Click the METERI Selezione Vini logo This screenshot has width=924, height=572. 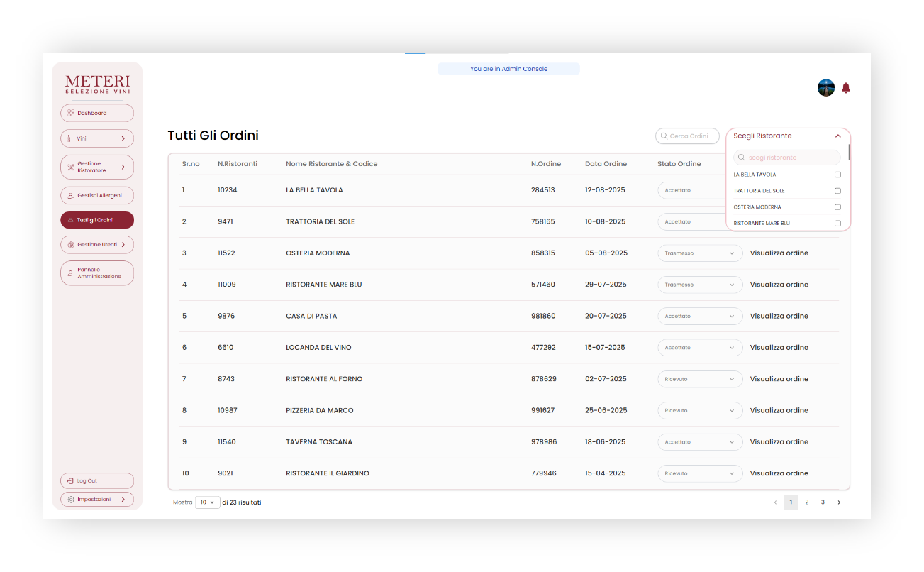(x=97, y=84)
